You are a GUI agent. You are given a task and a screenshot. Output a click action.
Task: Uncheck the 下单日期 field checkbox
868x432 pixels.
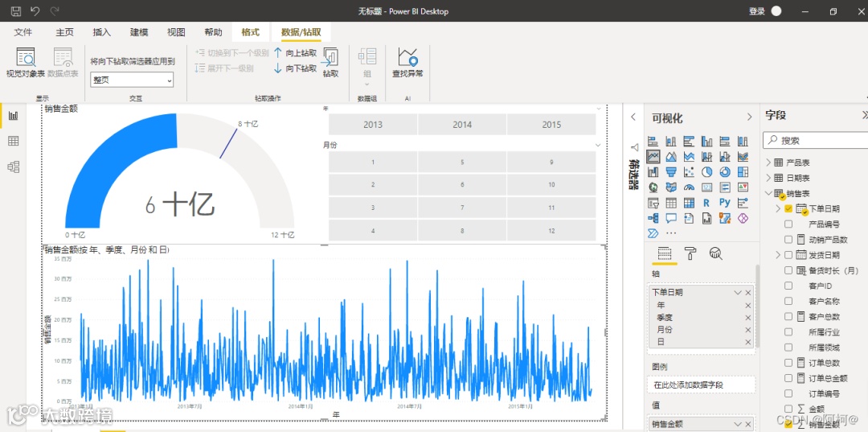(789, 209)
